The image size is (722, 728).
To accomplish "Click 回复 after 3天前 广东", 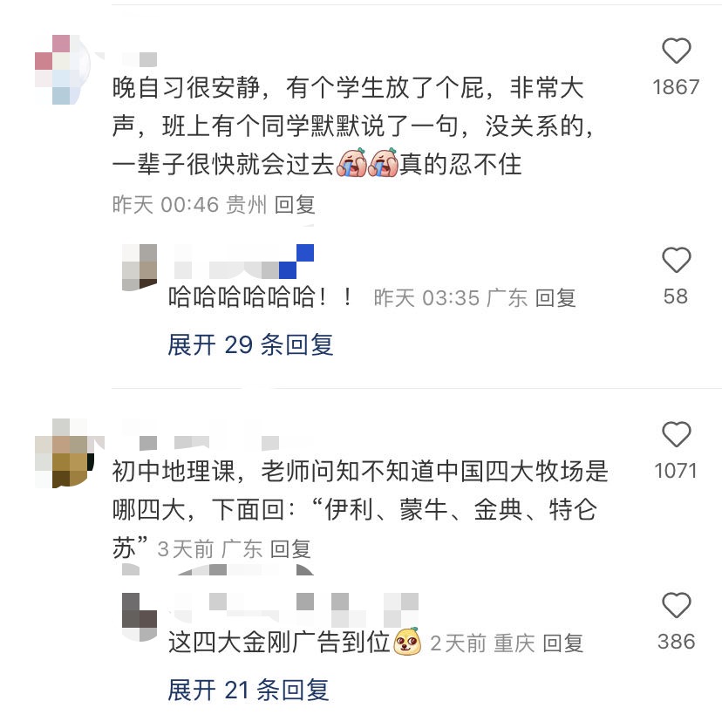I will tap(290, 549).
